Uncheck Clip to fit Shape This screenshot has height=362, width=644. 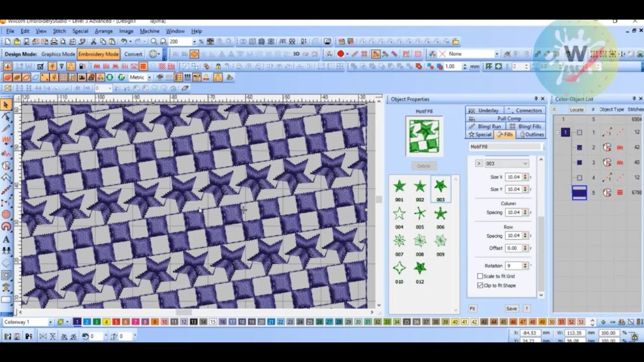(480, 285)
